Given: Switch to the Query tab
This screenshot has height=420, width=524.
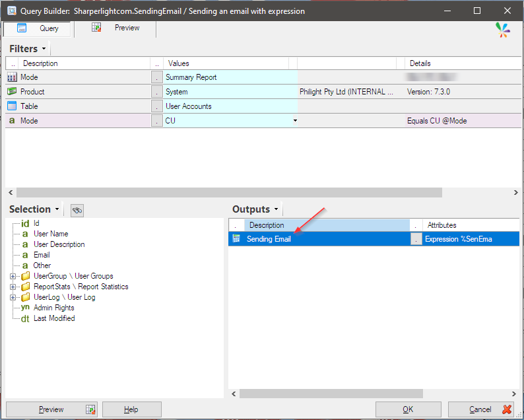Looking at the screenshot, I should pyautogui.click(x=37, y=29).
